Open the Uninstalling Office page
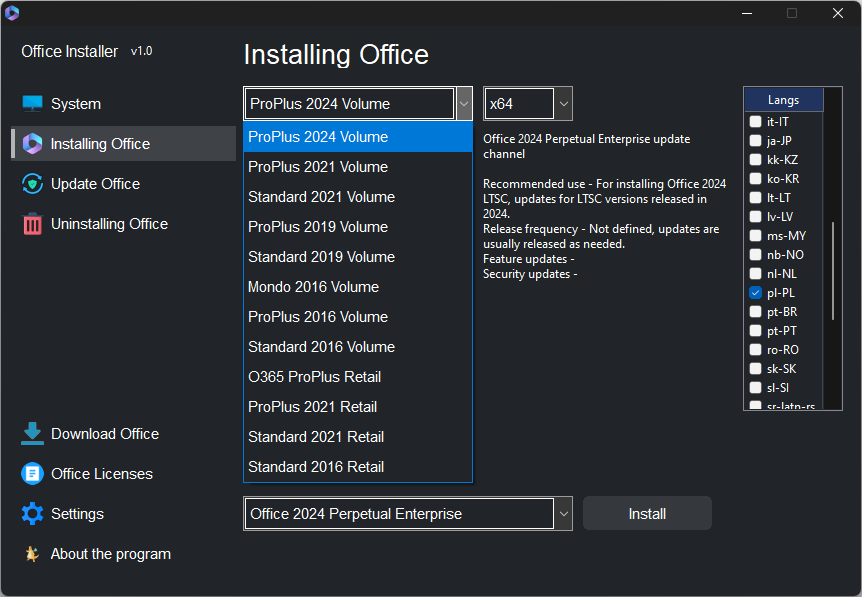 click(x=124, y=224)
